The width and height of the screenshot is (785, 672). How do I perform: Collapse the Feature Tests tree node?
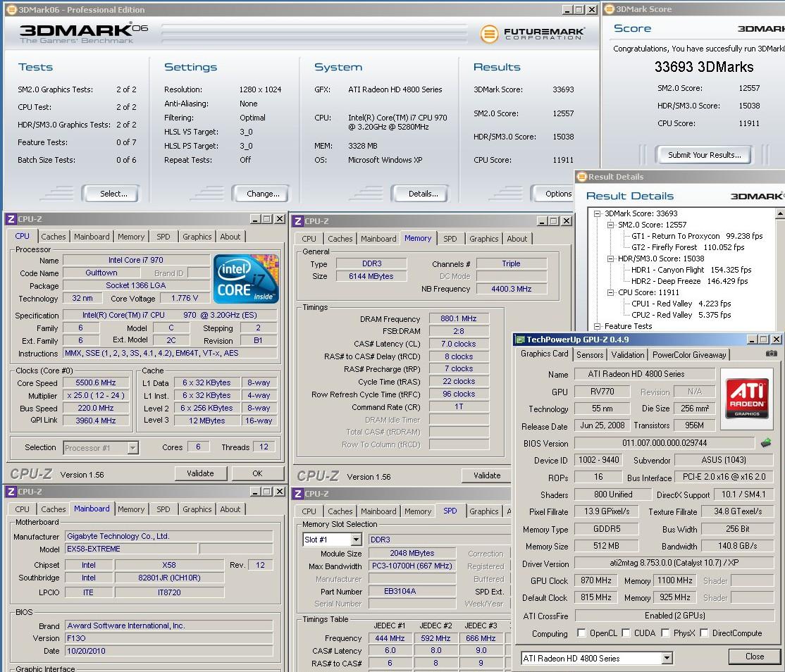[x=597, y=326]
